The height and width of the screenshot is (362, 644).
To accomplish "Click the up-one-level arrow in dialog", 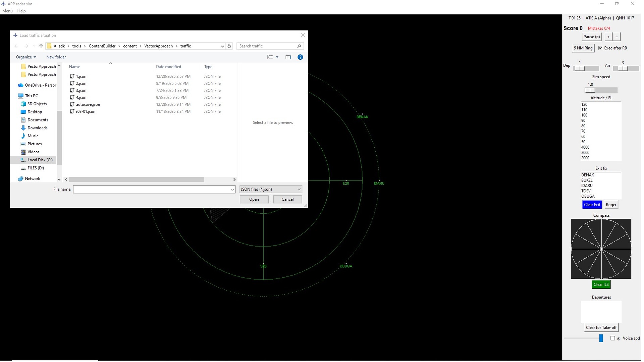I will tap(41, 46).
